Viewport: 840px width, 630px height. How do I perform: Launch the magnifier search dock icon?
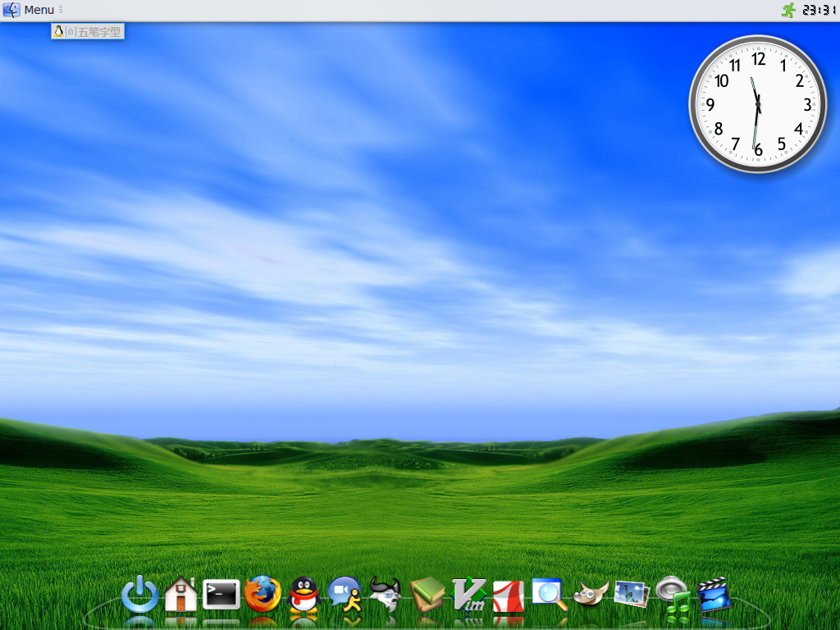549,594
